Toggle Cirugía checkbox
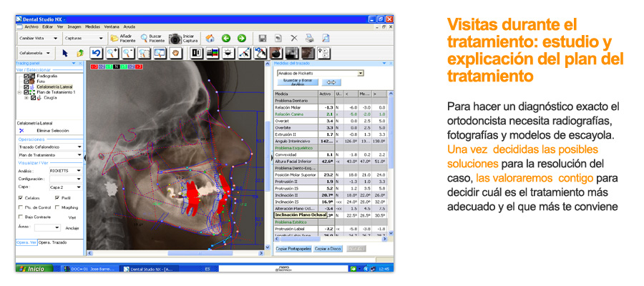Viewport: 644px width, 286px height. [33, 98]
